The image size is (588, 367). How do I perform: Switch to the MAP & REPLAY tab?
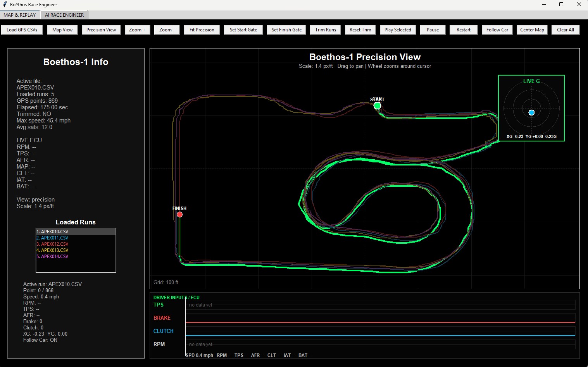click(20, 15)
